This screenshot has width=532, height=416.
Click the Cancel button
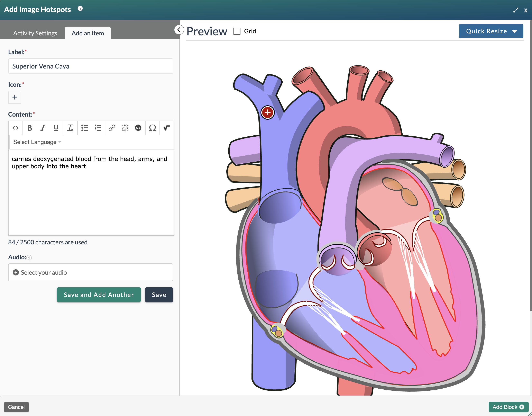click(x=16, y=407)
